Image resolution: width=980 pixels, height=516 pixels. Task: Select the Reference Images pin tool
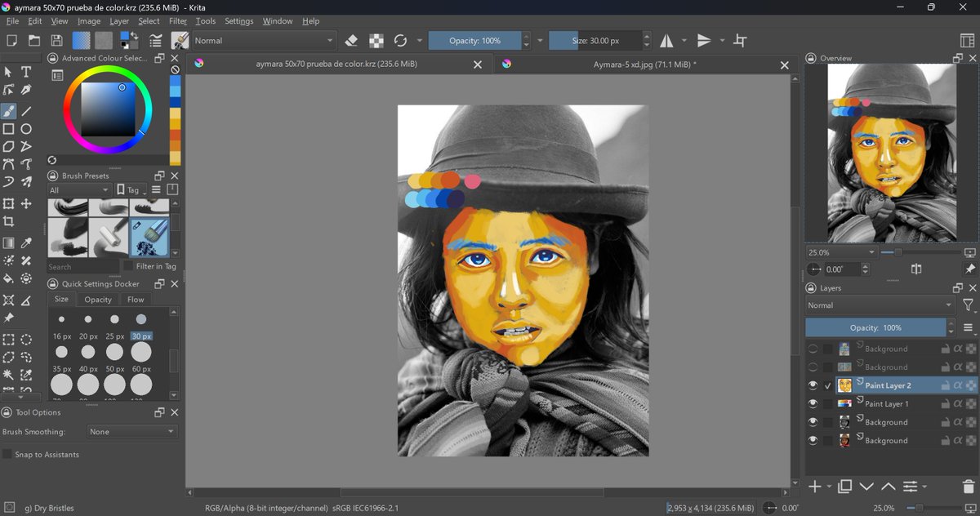(x=8, y=318)
